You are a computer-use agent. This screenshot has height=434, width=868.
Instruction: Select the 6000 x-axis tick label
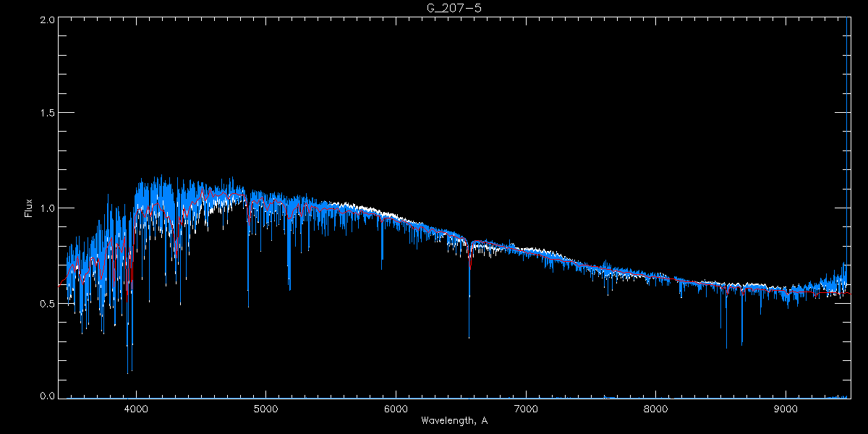point(396,409)
